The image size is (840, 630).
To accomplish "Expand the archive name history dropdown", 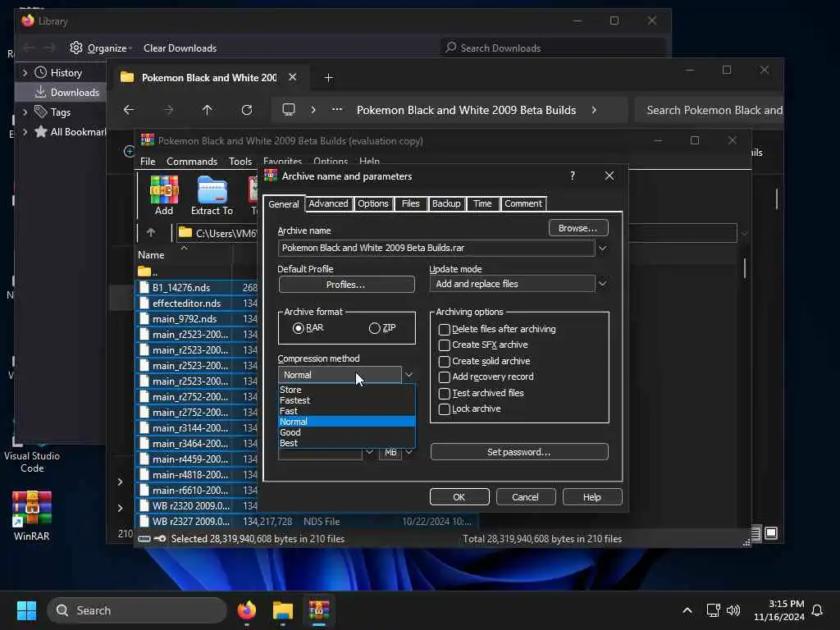I will tap(603, 248).
